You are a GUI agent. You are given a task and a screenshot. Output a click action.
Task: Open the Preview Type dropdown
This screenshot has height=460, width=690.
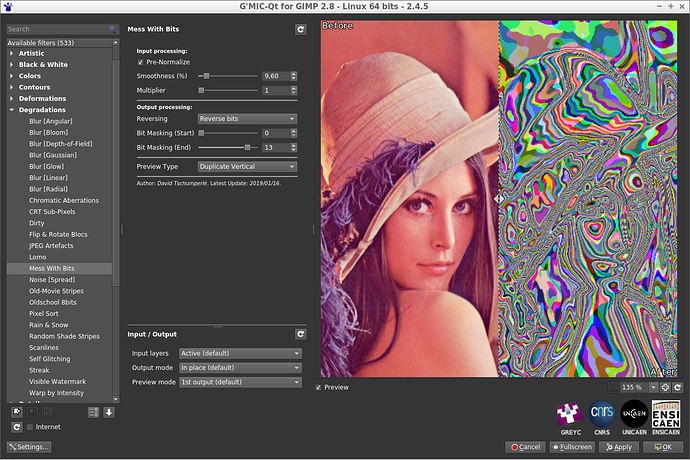(247, 167)
